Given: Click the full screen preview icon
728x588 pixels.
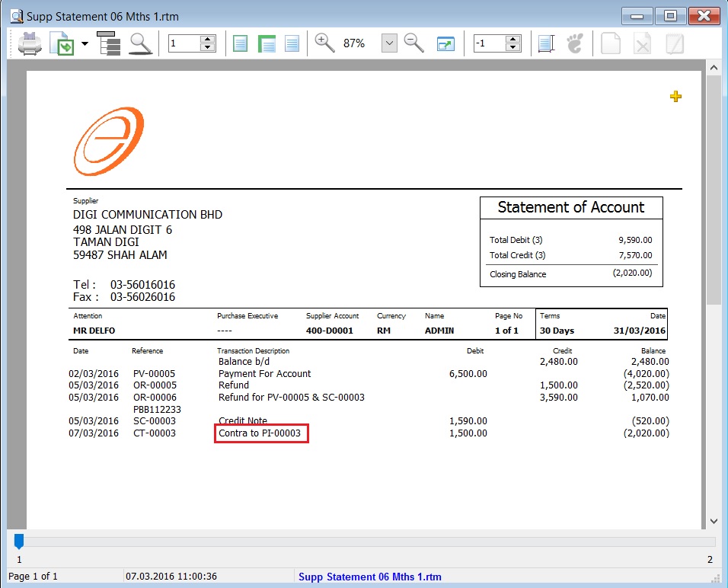Looking at the screenshot, I should coord(445,43).
